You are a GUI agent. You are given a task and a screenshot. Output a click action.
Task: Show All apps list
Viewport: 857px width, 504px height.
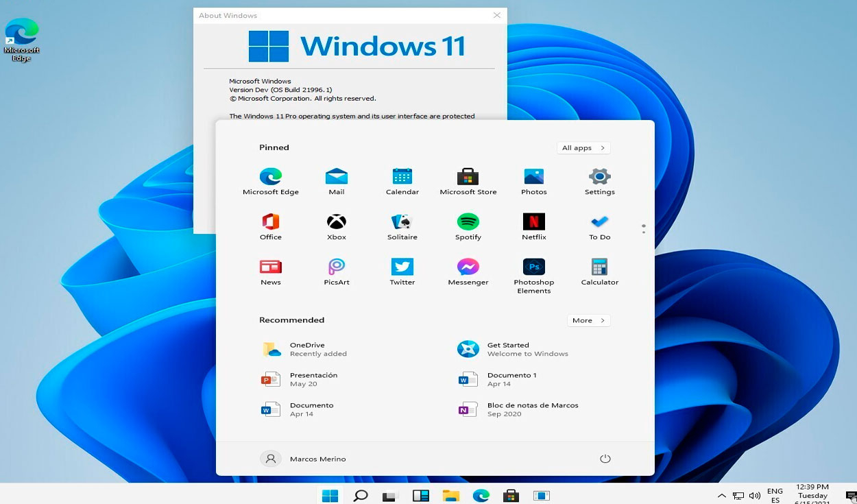pos(583,148)
